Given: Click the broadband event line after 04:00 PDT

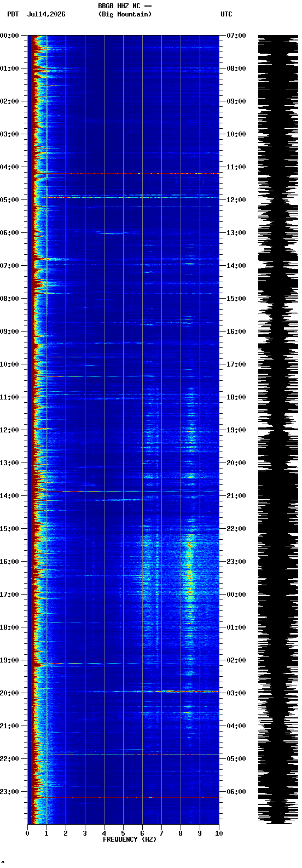Looking at the screenshot, I should (124, 173).
